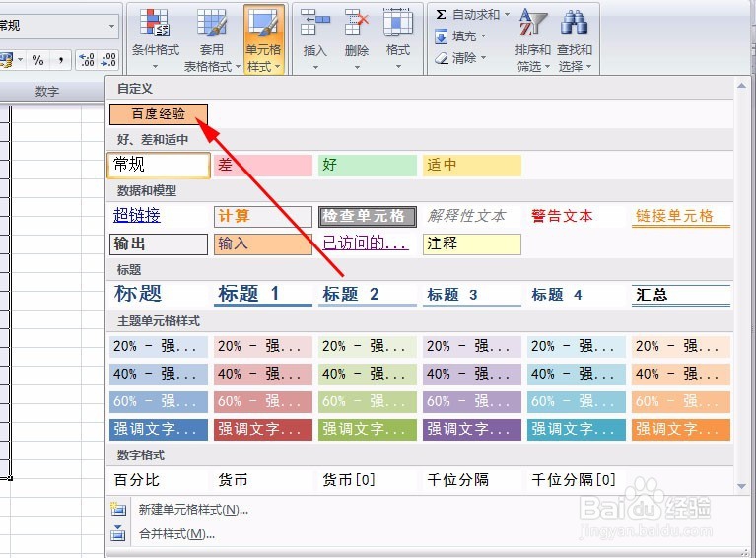This screenshot has height=558, width=756.
Task: Click Format as Table (套用表格格式) icon
Action: pyautogui.click(x=212, y=23)
